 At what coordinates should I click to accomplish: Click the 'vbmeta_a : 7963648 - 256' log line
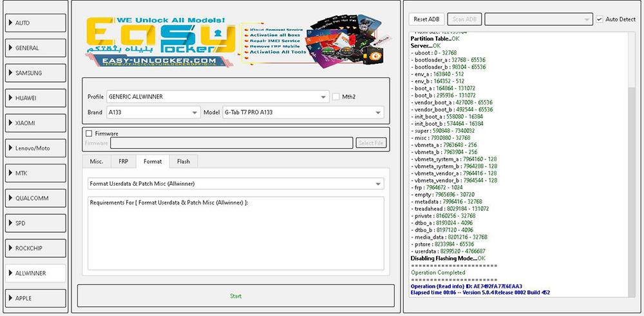(x=444, y=145)
